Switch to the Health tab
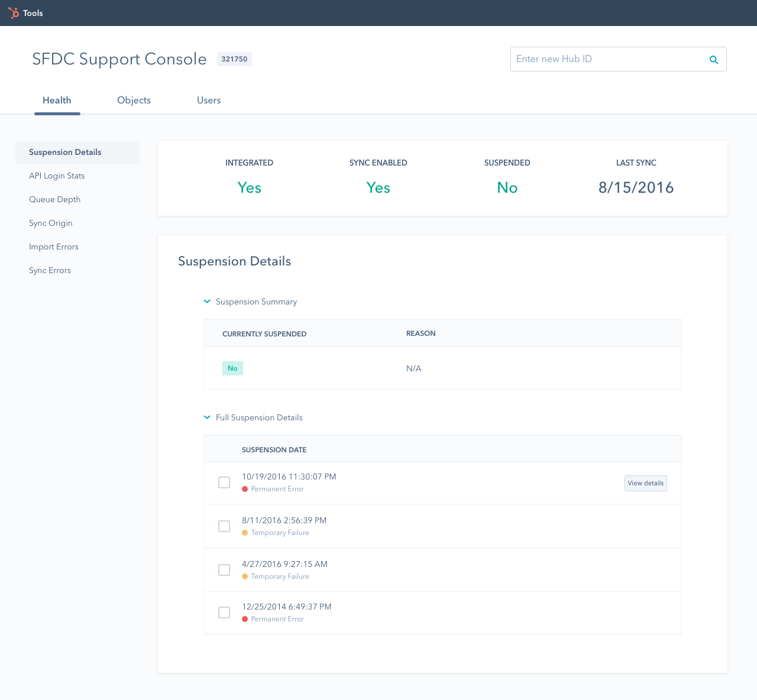757x700 pixels. point(57,101)
